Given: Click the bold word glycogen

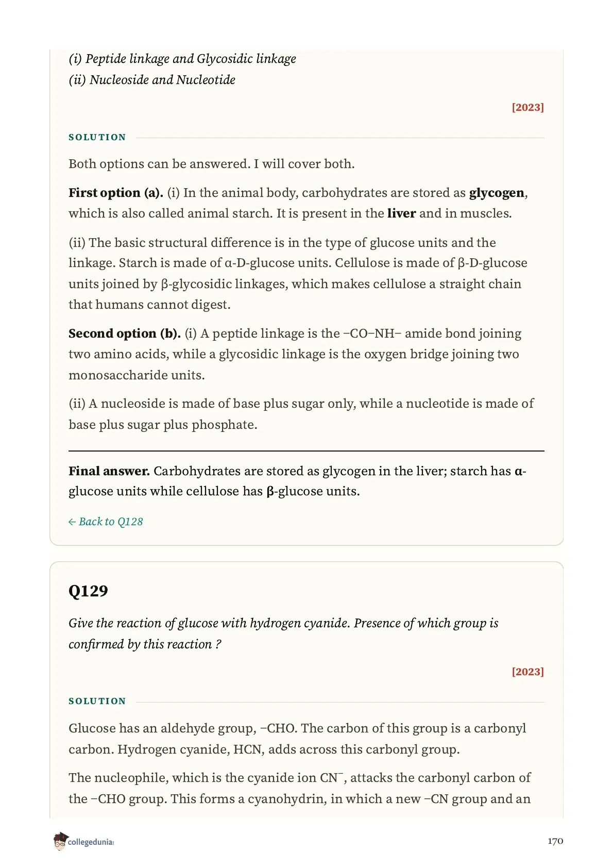Looking at the screenshot, I should point(497,193).
